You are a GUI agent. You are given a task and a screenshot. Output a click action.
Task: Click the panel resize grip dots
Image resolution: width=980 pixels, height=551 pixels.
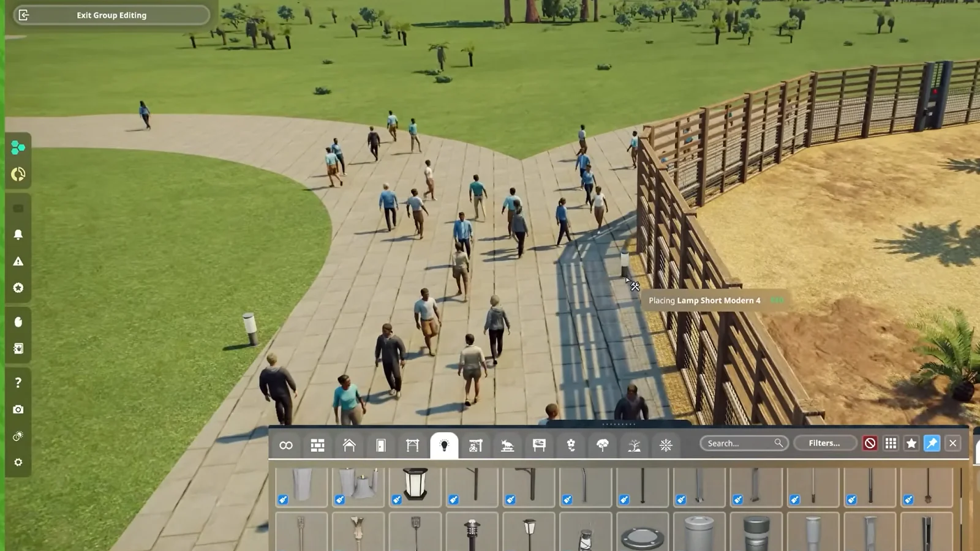(619, 424)
